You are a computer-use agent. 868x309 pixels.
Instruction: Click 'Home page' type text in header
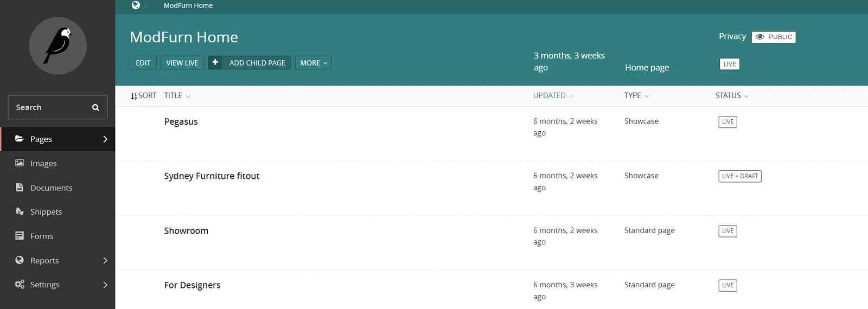647,67
